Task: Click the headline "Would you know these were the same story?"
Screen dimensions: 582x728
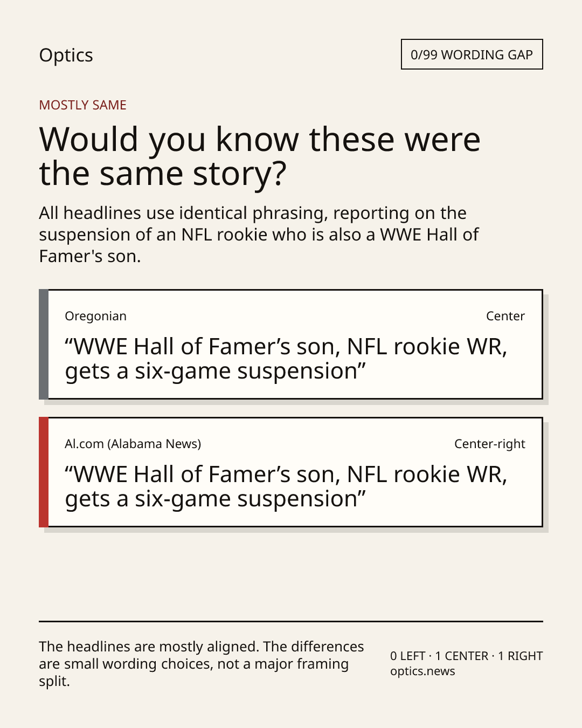Action: 260,156
